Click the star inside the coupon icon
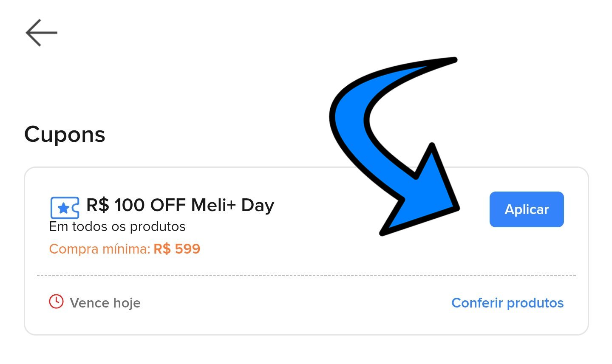612x364 pixels. coord(63,208)
